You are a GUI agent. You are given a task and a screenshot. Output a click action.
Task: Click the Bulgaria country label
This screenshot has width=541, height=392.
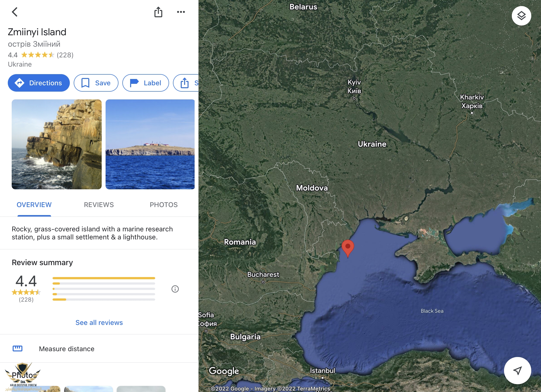(x=245, y=337)
